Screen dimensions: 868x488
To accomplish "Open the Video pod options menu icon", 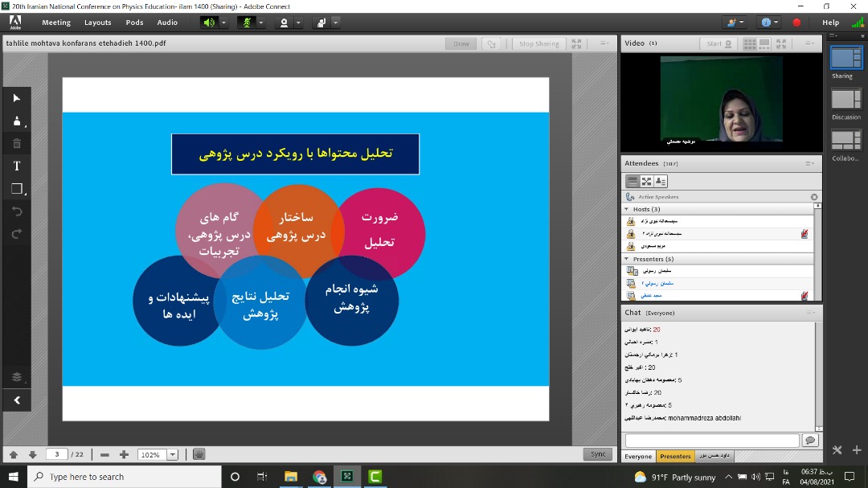I will click(810, 43).
